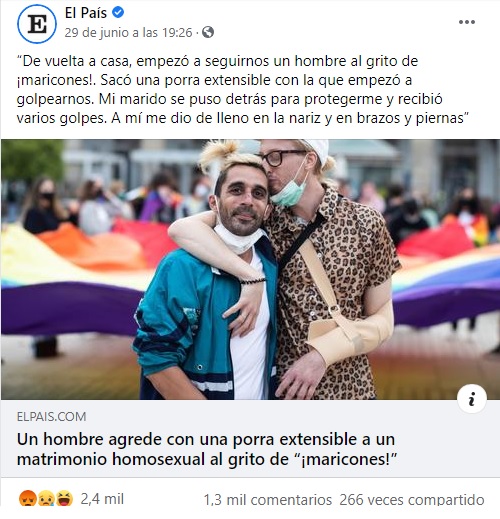Viewport: 500px width, 519px height.
Task: View the 266 veces compartido list
Action: tap(412, 500)
